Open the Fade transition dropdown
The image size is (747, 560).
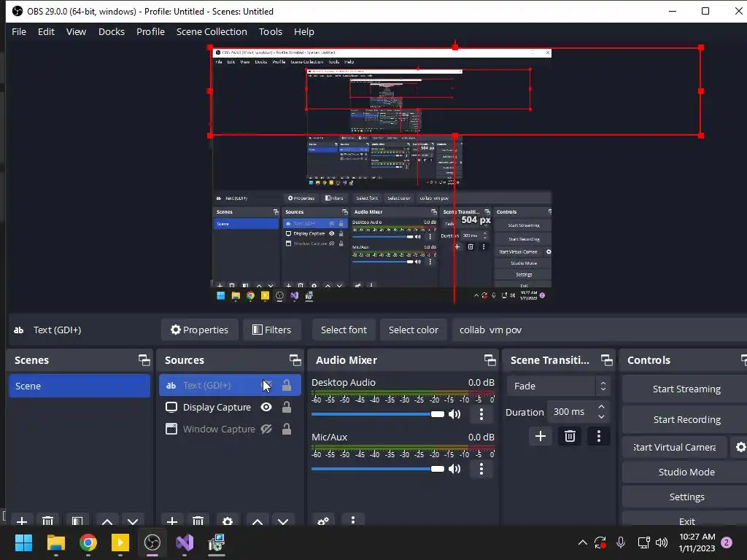click(558, 386)
